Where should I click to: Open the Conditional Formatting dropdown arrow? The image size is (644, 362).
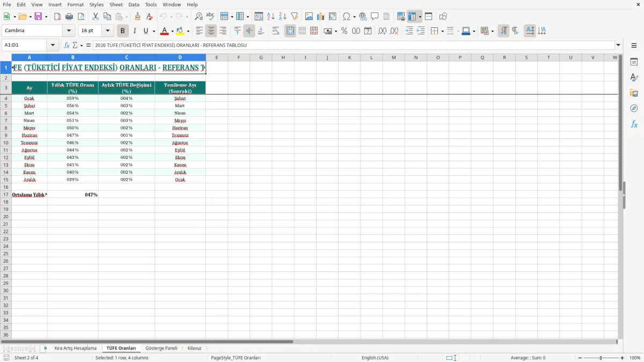[x=493, y=32]
